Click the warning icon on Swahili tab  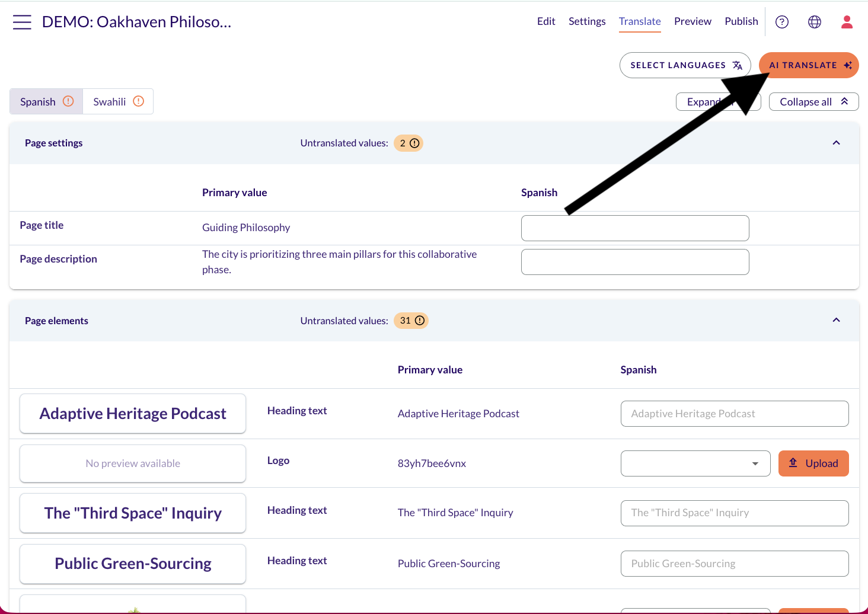tap(139, 101)
